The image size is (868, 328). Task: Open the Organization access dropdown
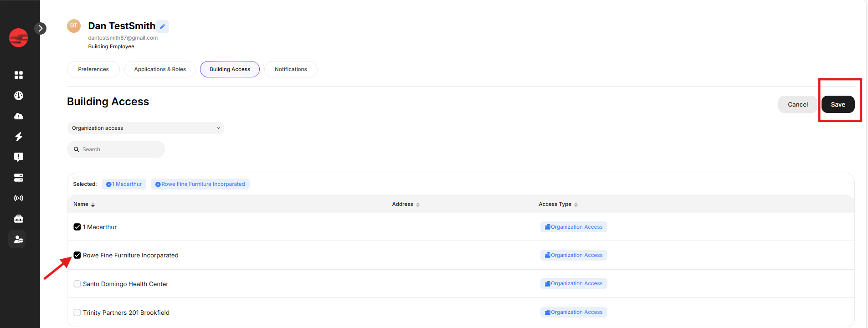[x=145, y=128]
